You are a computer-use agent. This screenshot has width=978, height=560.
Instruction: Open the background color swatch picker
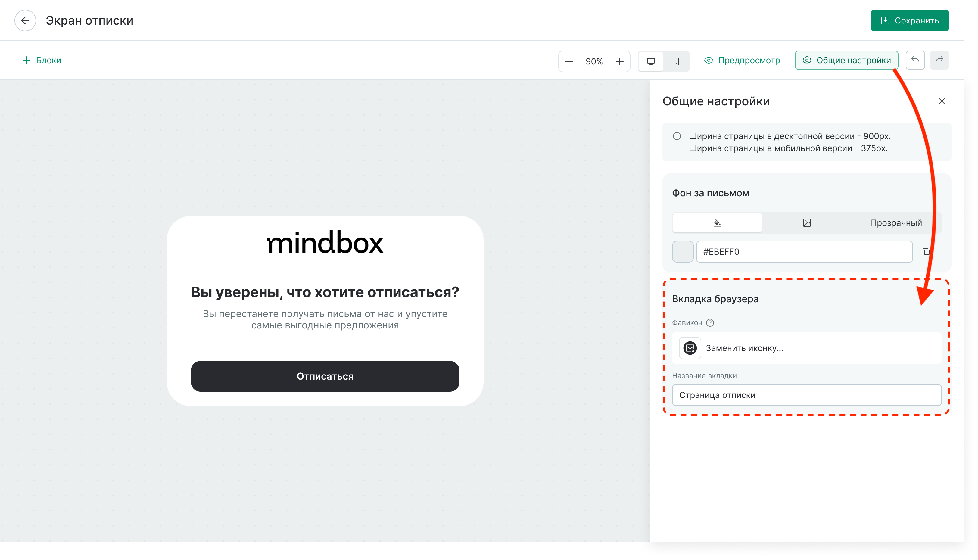click(682, 251)
